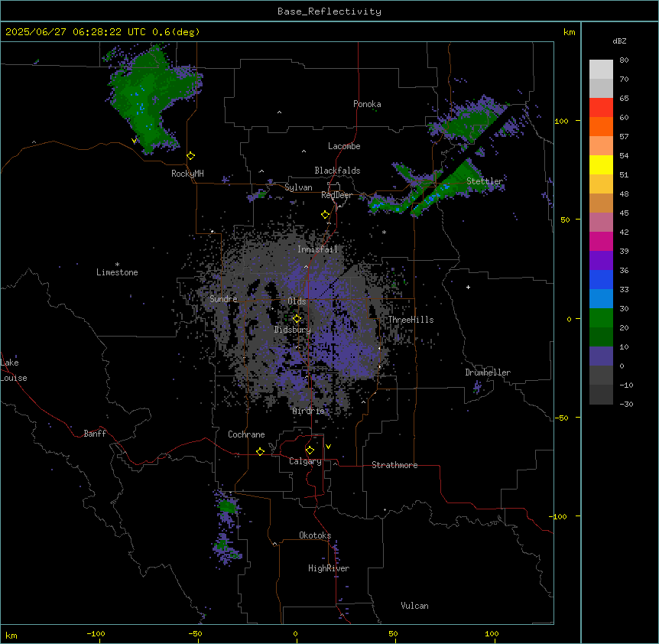Click the -50 tick label on the bottom axis
Screen dimensions: 659x644
point(195,633)
